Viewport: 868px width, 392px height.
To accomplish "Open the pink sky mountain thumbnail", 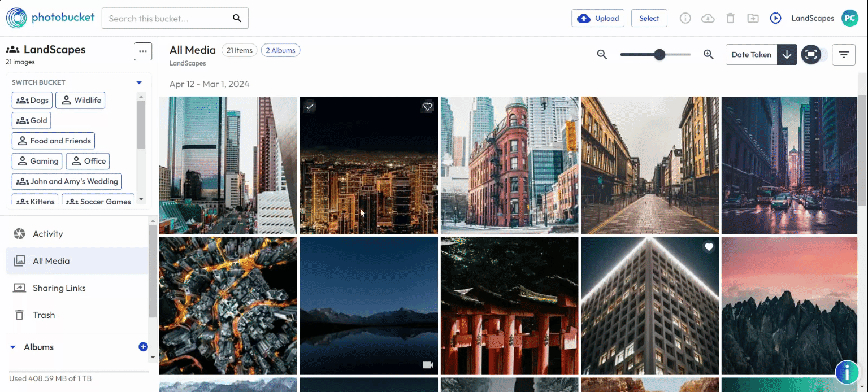I will point(789,306).
